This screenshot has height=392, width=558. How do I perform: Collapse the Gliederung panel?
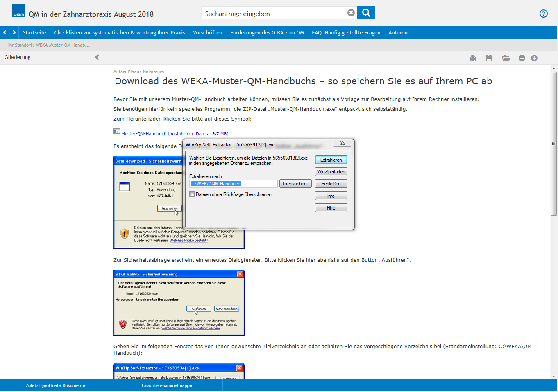pyautogui.click(x=97, y=57)
